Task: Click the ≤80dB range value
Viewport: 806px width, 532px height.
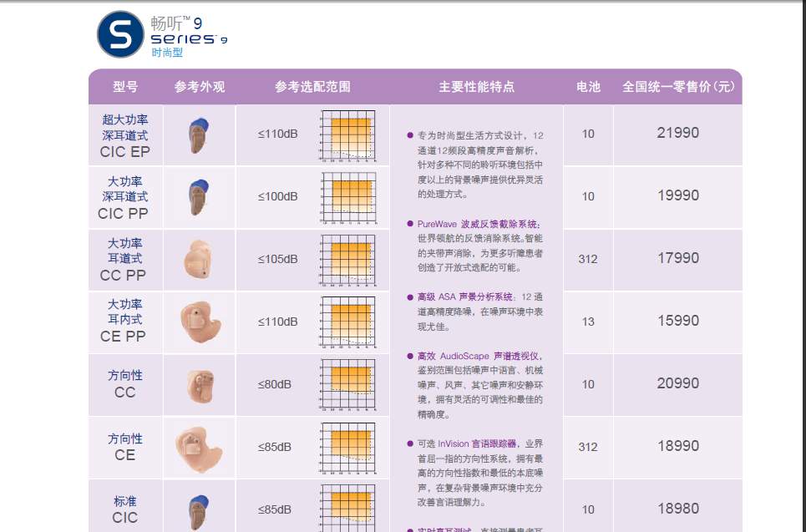Action: point(275,384)
